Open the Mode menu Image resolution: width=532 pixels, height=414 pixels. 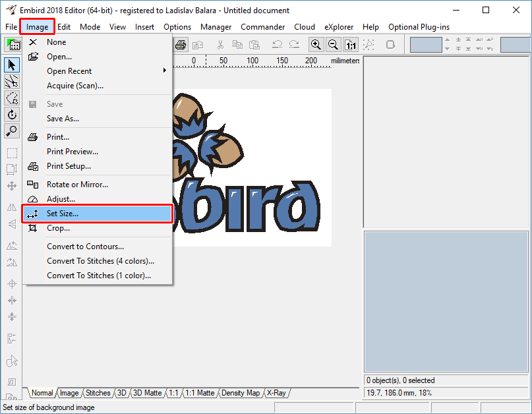tap(90, 27)
